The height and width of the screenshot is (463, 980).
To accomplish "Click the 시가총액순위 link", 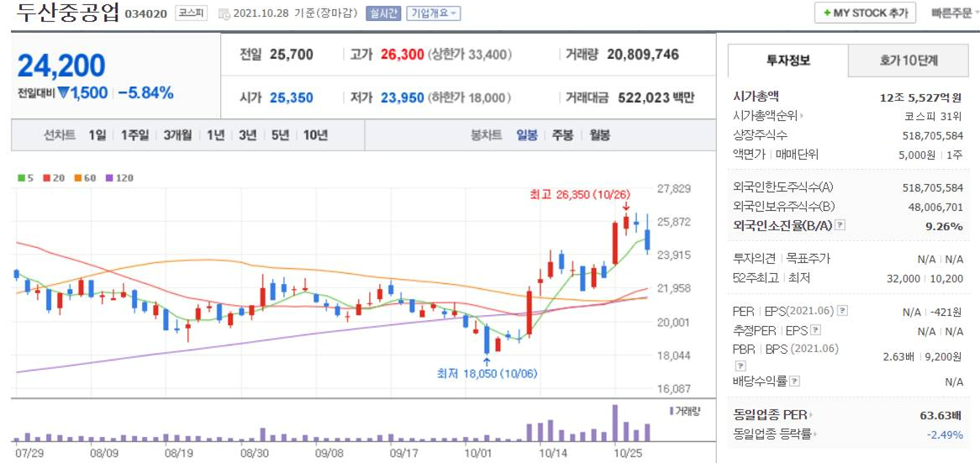I will point(765,116).
